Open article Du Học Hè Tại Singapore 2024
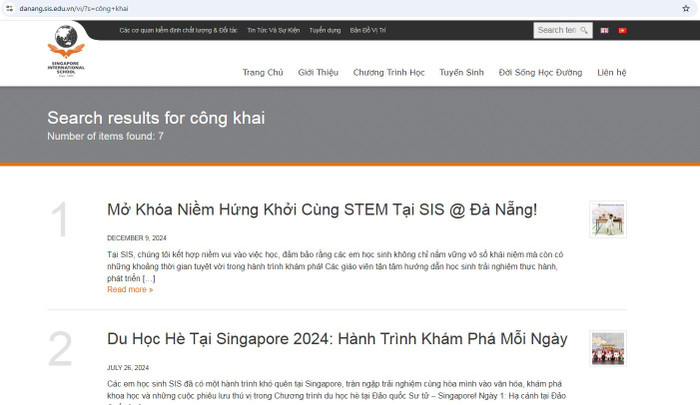The height and width of the screenshot is (405, 700). [337, 339]
